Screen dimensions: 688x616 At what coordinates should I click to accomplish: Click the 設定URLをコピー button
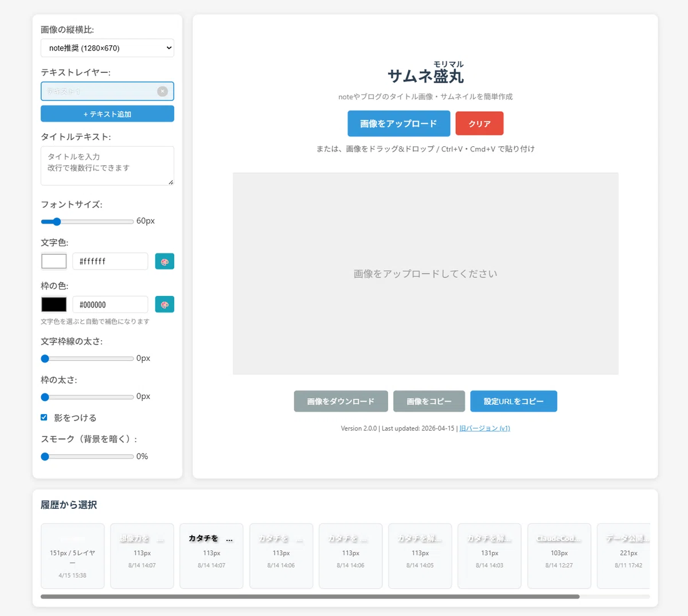pos(513,401)
